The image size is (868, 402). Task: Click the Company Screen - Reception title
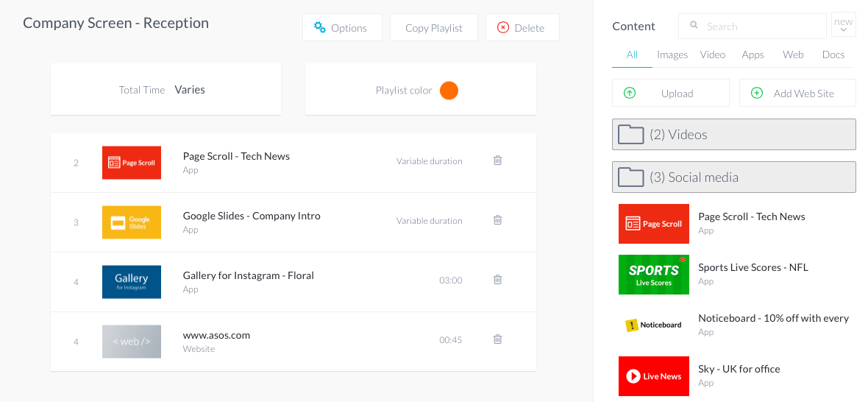click(x=115, y=24)
